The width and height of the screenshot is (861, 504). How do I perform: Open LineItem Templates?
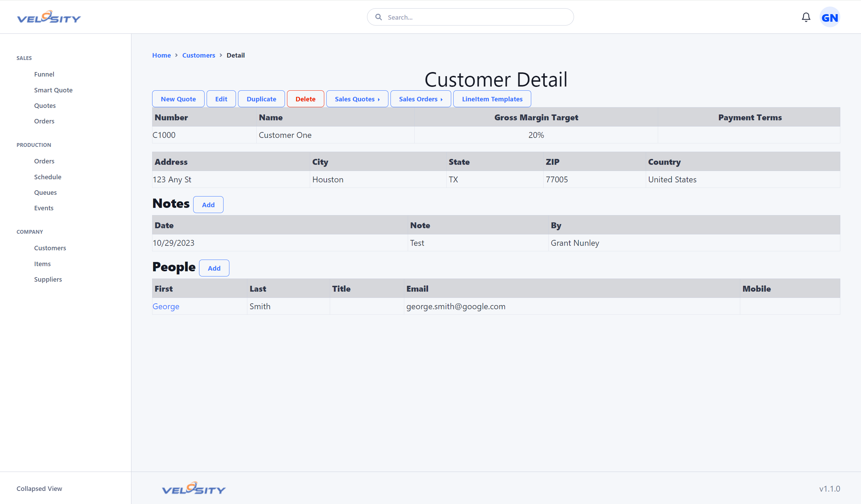[x=492, y=99]
